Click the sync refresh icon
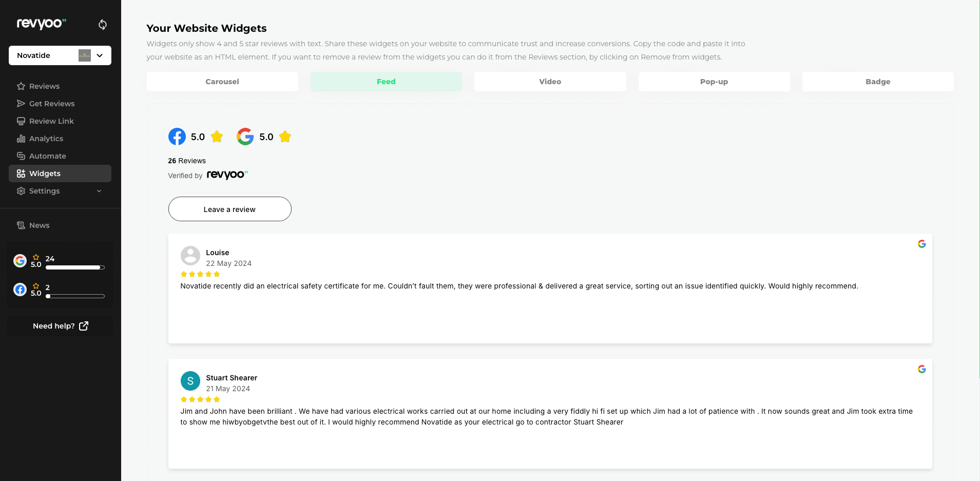The height and width of the screenshot is (481, 980). pos(103,25)
